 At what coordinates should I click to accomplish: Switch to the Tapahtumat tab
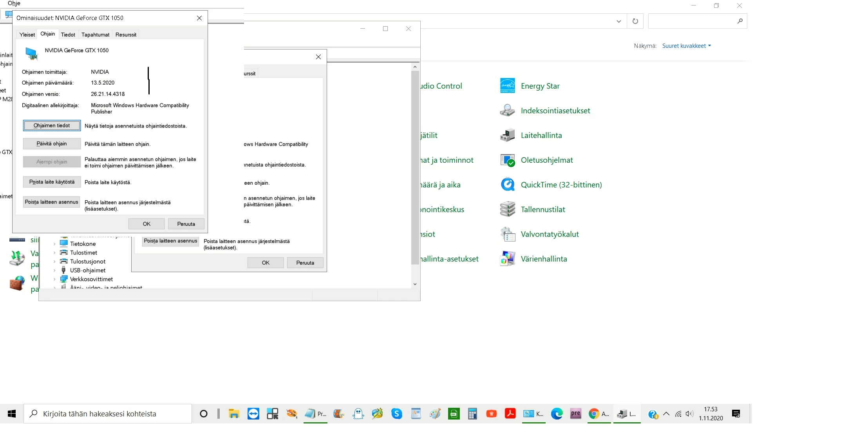click(x=95, y=35)
